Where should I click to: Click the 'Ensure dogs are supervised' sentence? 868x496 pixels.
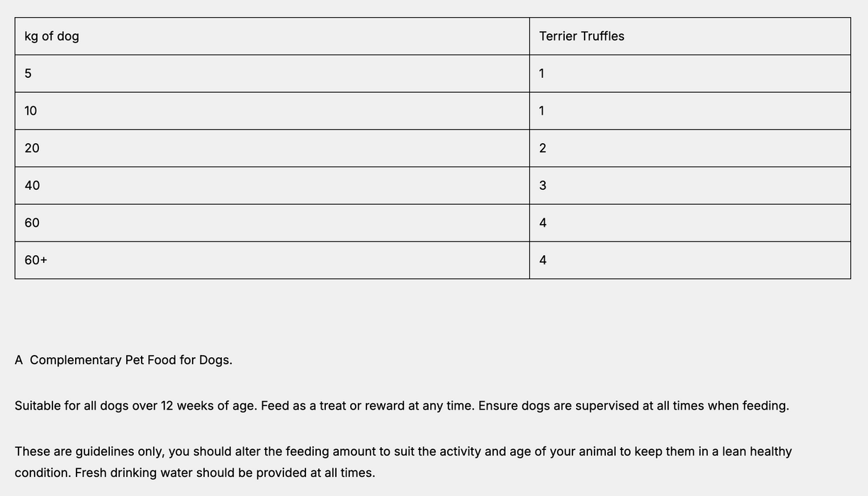633,406
